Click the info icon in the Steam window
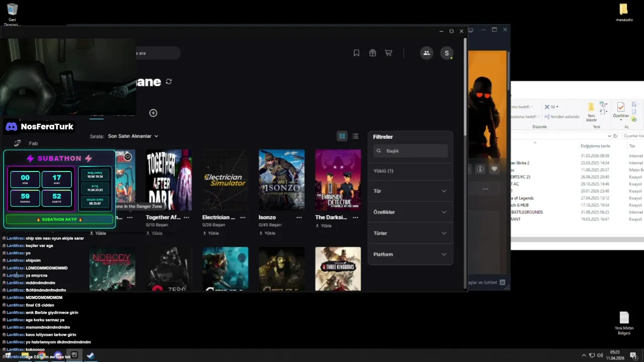 click(x=480, y=169)
